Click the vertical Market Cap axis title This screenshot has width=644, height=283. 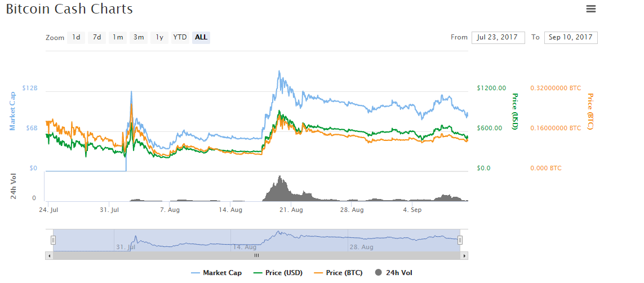pyautogui.click(x=12, y=112)
